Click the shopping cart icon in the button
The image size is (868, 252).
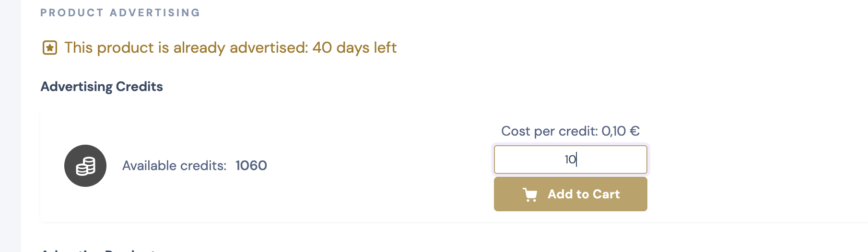530,195
